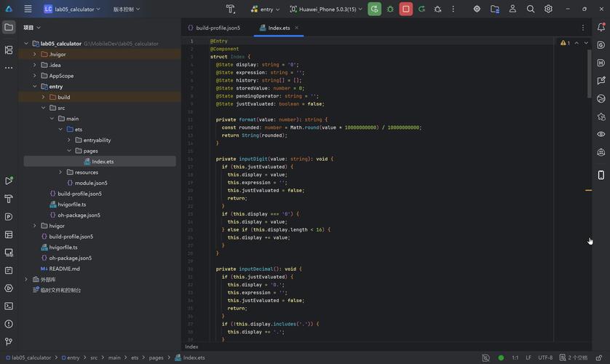Close the Index.ets tab
Screen dimensions: 610x364
(296, 28)
